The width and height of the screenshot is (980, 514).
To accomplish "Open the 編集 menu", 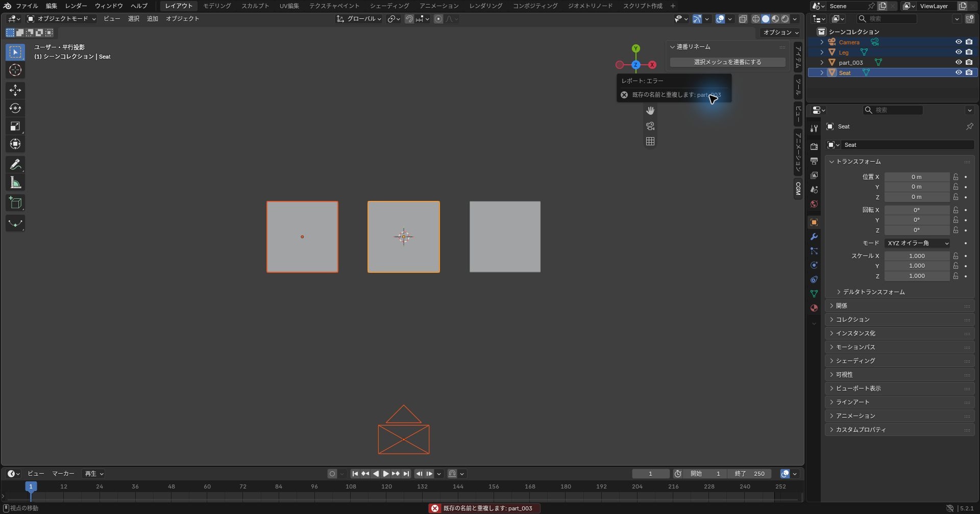I will point(52,6).
